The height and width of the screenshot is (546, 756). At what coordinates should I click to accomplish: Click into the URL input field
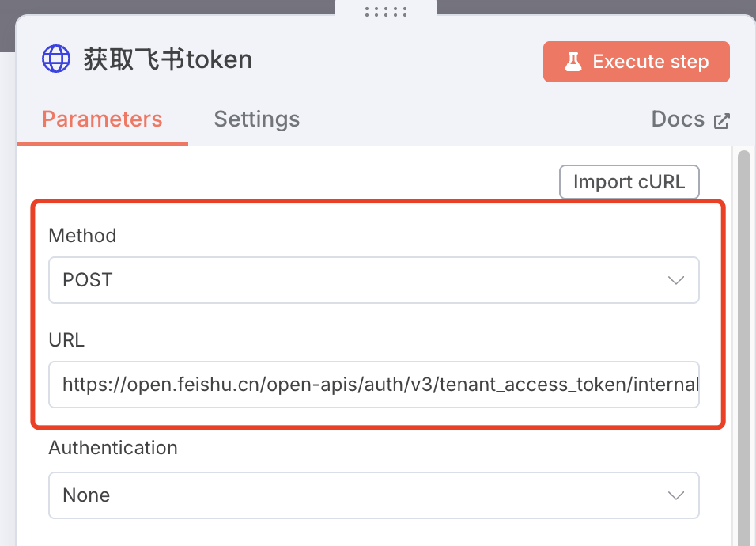373,385
